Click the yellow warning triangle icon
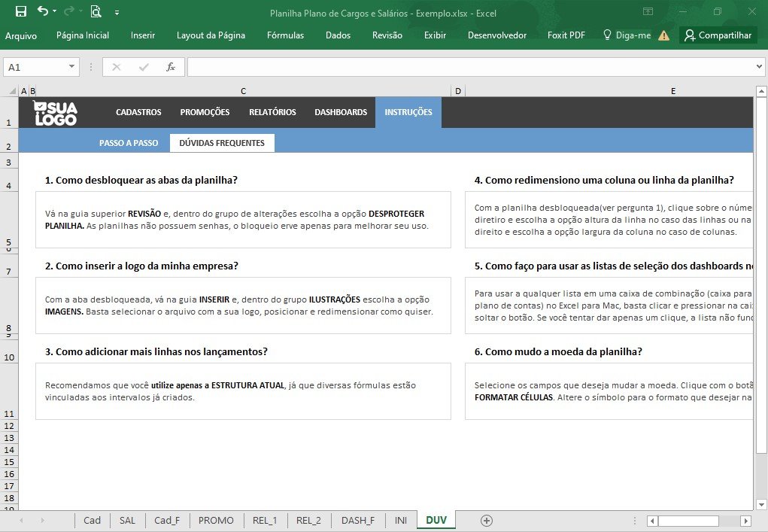768x532 pixels. pos(663,35)
